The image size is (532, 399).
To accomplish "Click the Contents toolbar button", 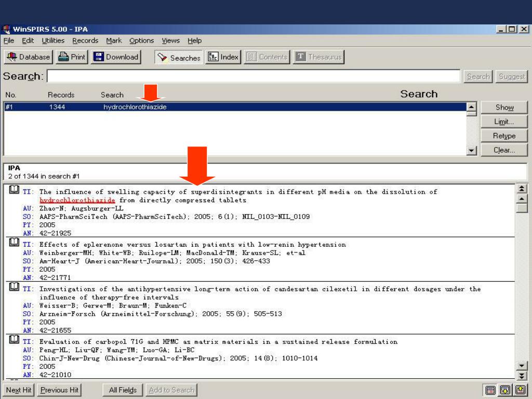I will [x=267, y=57].
